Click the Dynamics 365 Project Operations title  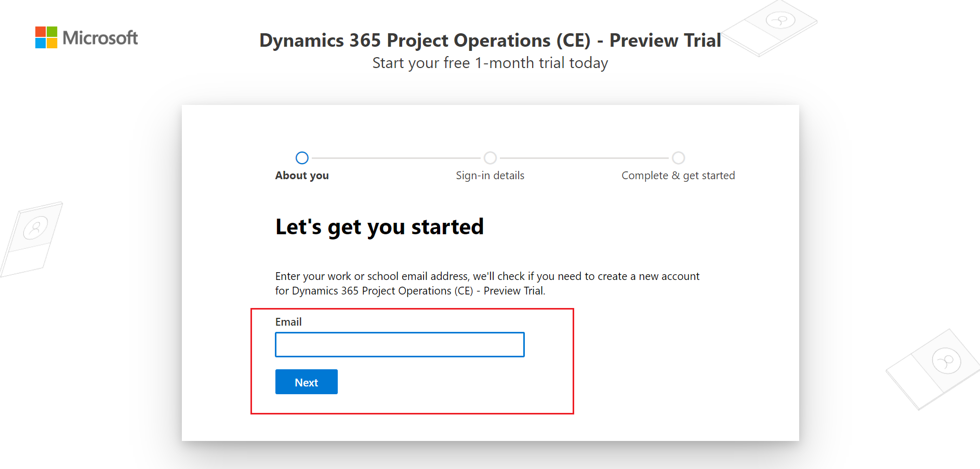(x=490, y=41)
